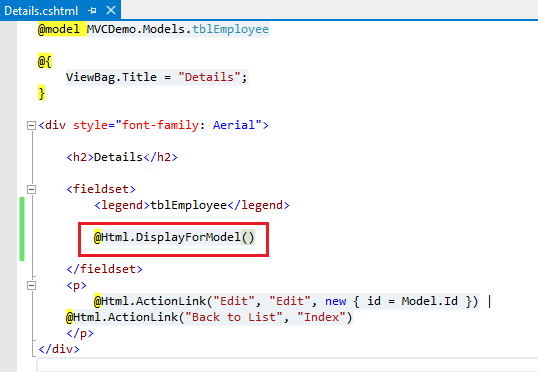Click the green change marker in margin

[22, 229]
